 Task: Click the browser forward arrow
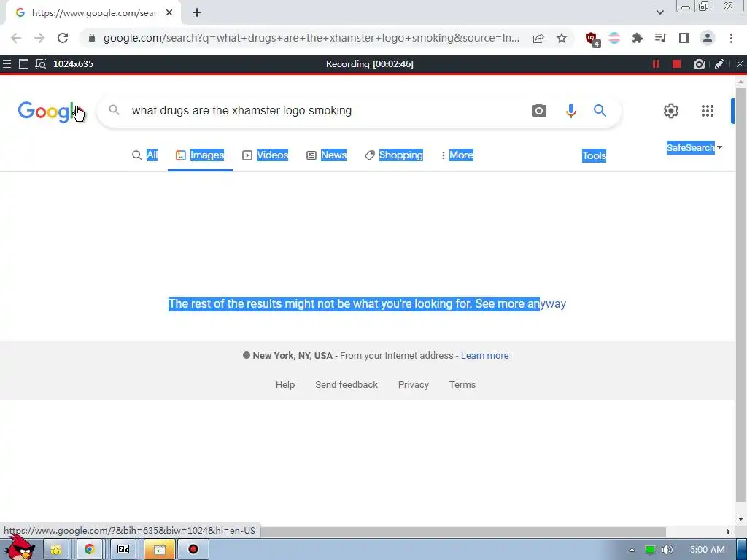tap(39, 38)
